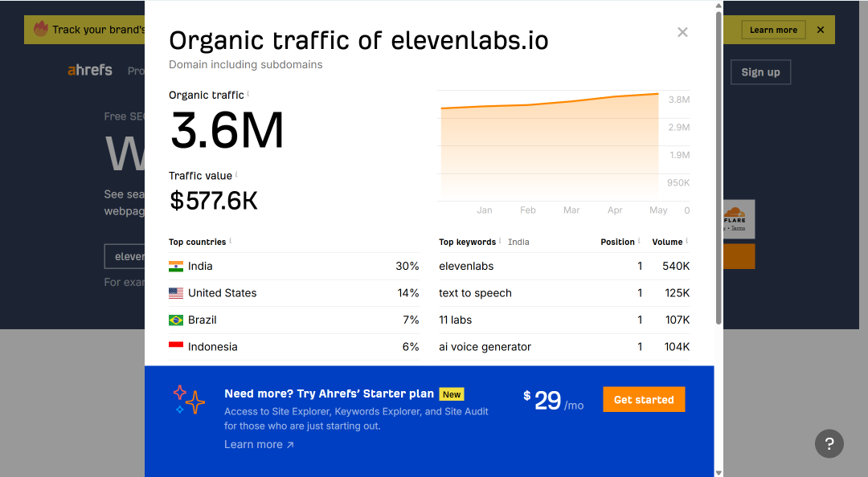
Task: Click the May label on chart axis
Action: (658, 210)
